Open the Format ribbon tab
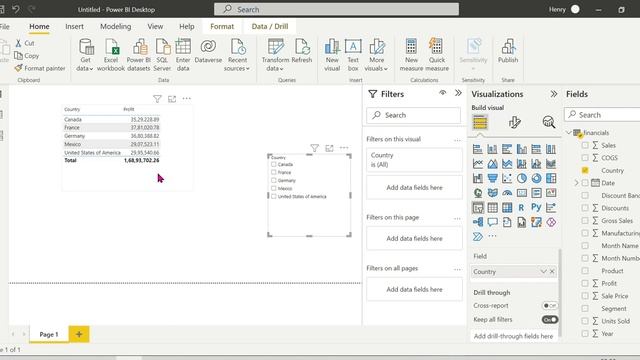Viewport: 640px width, 360px height. pyautogui.click(x=222, y=26)
